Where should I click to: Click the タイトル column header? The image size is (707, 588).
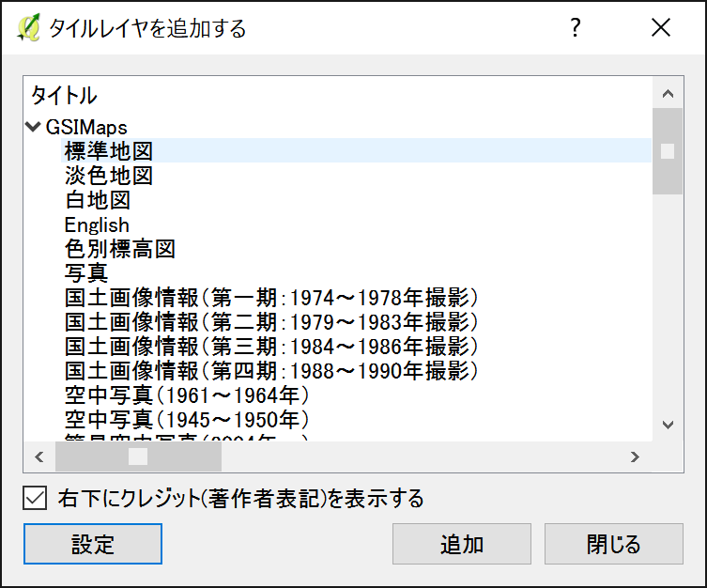tap(64, 95)
